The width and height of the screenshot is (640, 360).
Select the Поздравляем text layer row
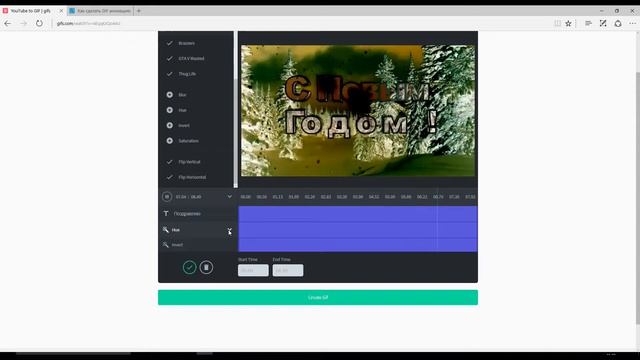point(198,213)
